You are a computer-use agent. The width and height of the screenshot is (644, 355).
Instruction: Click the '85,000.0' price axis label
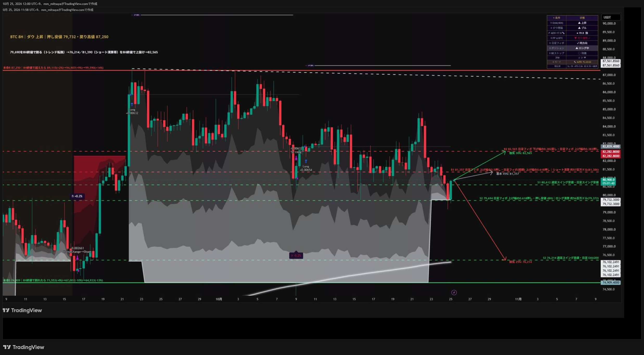609,109
